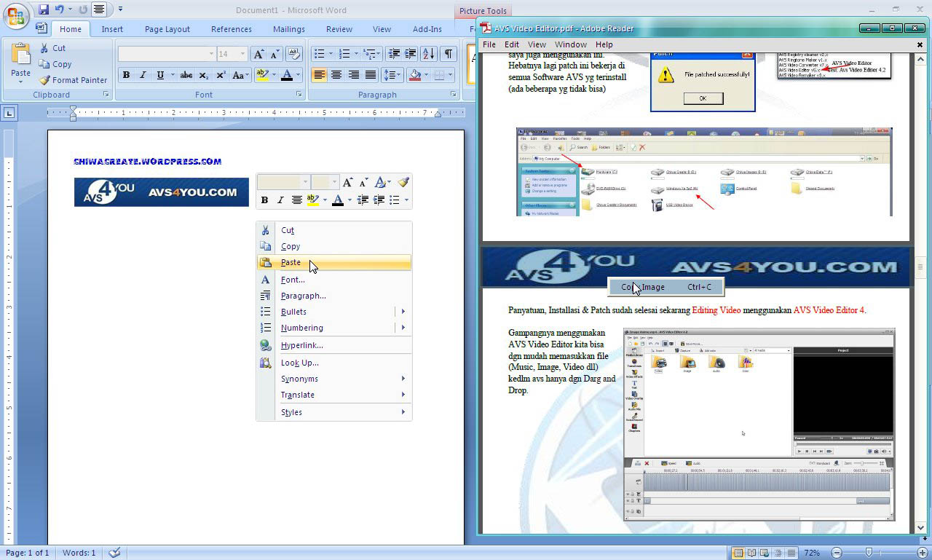Image resolution: width=932 pixels, height=560 pixels.
Task: Open the Office button menu
Action: (16, 15)
